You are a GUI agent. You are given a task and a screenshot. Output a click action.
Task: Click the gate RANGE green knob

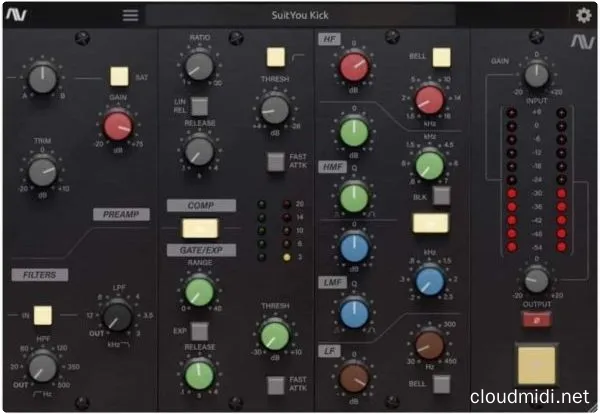click(x=199, y=292)
